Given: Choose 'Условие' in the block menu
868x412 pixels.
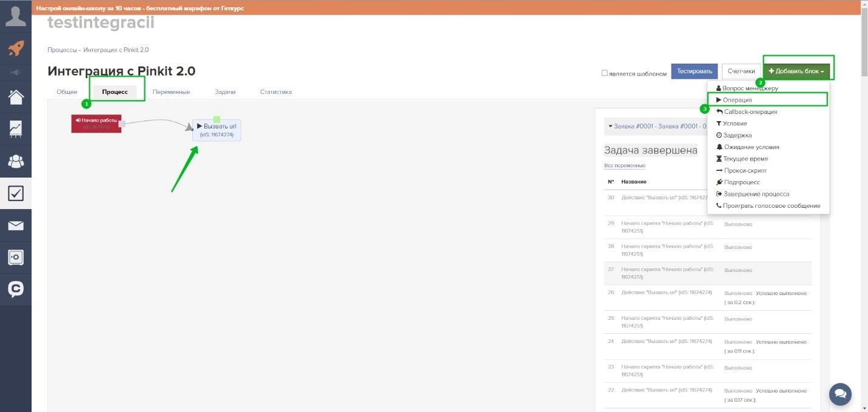Looking at the screenshot, I should pos(735,124).
